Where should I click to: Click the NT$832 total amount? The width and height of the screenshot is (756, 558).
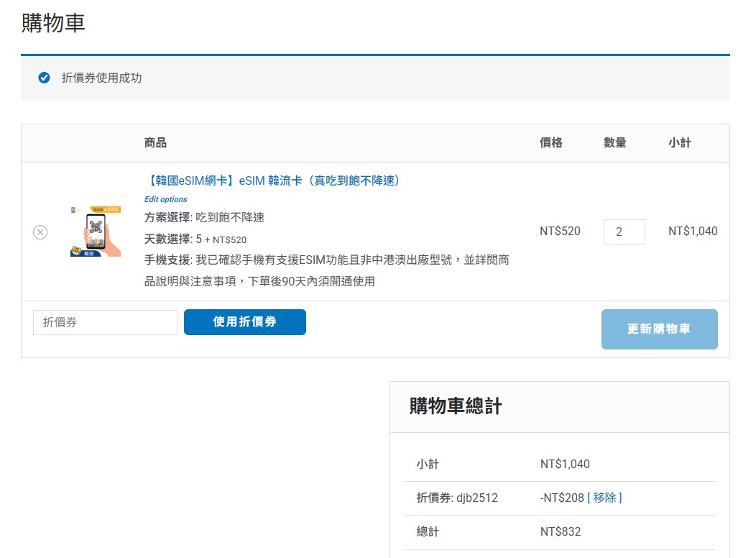[x=561, y=531]
